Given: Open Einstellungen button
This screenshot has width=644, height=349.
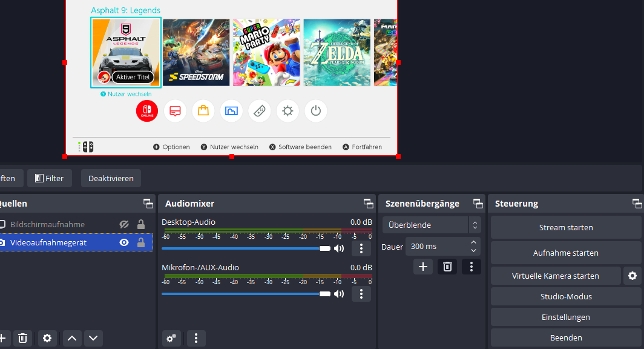Looking at the screenshot, I should (x=566, y=317).
